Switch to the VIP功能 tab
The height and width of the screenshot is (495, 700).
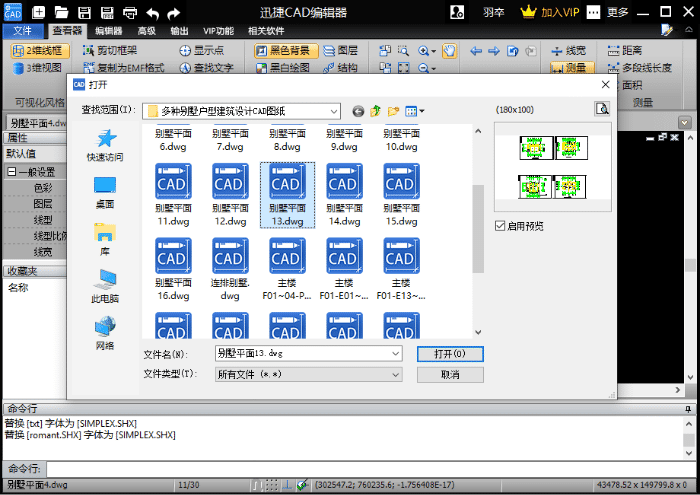[218, 31]
